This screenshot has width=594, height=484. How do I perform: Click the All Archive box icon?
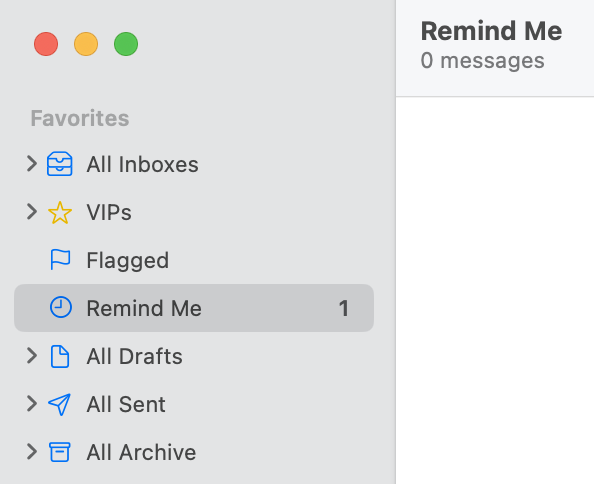[x=60, y=452]
